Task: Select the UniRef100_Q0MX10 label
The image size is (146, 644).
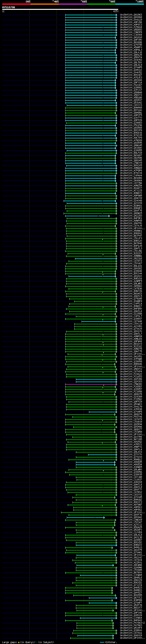Action: click(x=131, y=70)
